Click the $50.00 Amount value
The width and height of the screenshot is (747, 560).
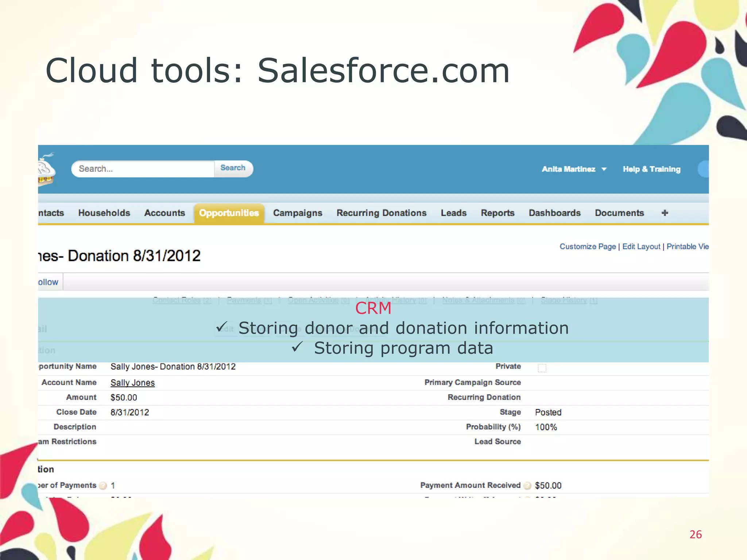124,397
